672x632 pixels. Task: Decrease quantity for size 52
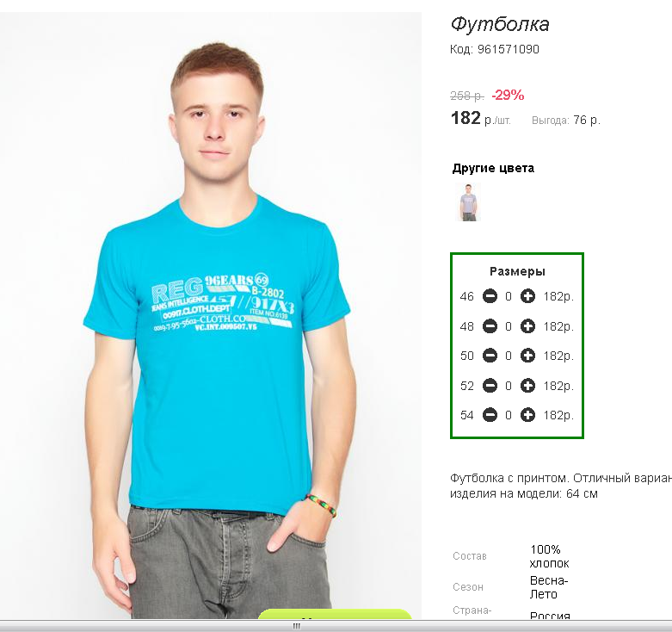[490, 386]
